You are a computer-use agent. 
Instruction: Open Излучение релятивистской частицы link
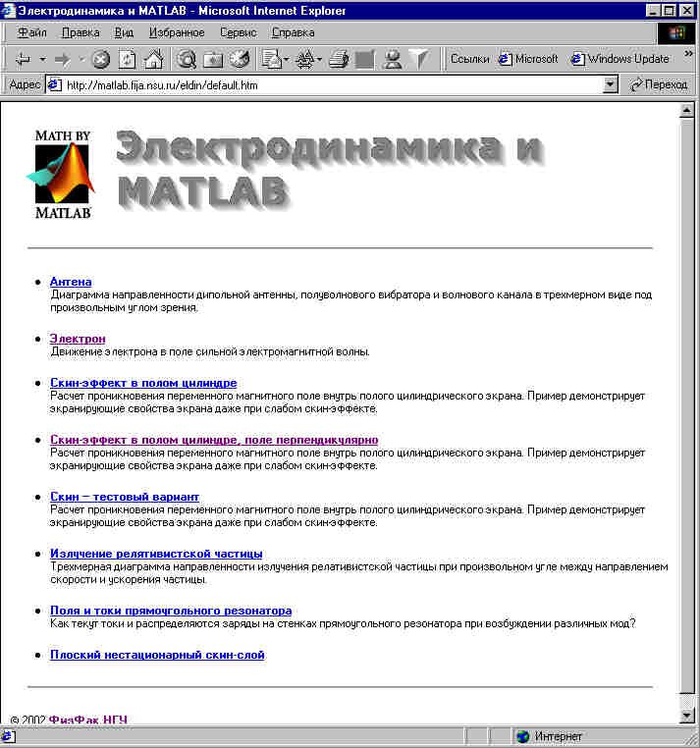[x=156, y=554]
